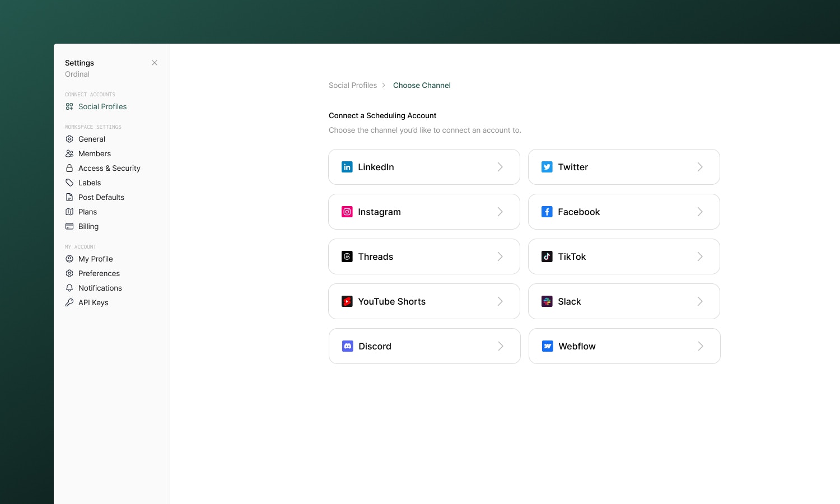Click the Discord logo icon
Image resolution: width=840 pixels, height=504 pixels.
click(347, 346)
